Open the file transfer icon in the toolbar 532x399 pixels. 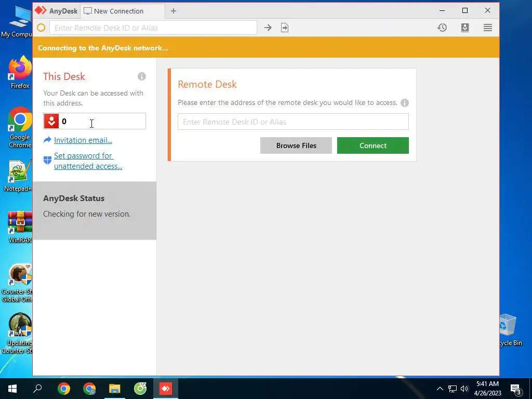[285, 28]
